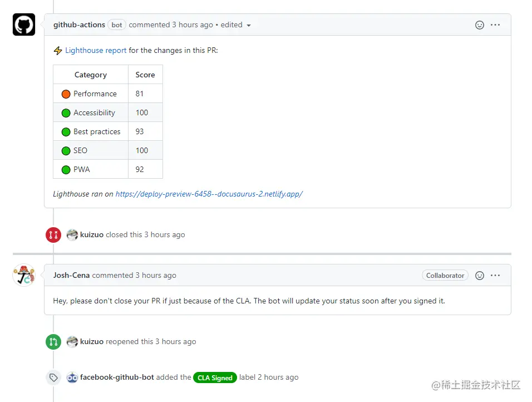Screen dimensions: 532x402
Task: Click kuizuo avatar in the reopened event
Action: point(72,341)
